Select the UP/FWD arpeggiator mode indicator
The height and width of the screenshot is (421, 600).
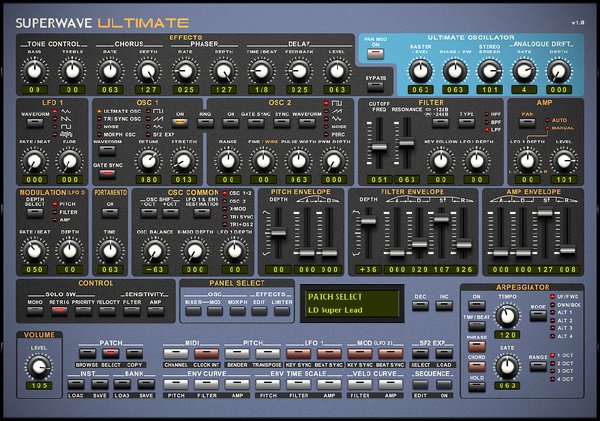[553, 297]
